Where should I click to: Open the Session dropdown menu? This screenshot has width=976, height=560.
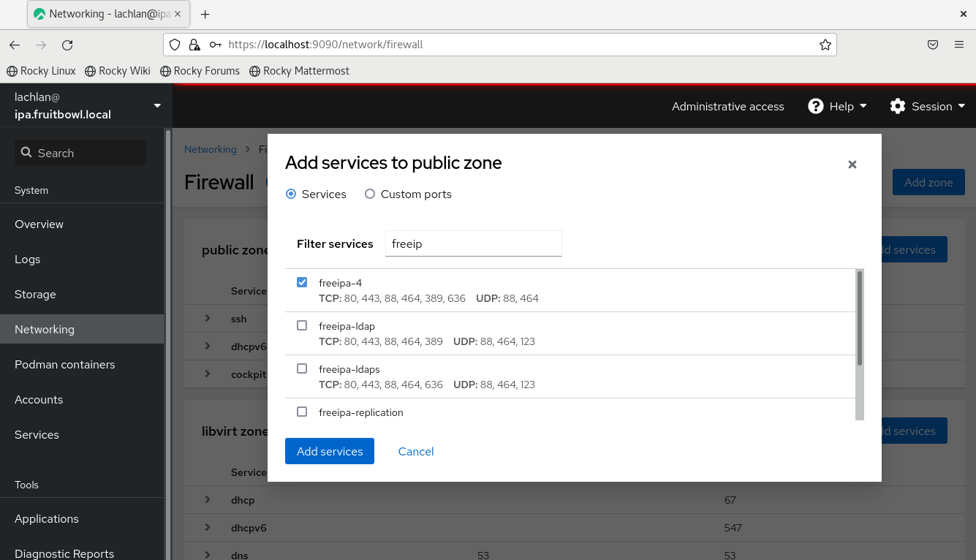927,107
